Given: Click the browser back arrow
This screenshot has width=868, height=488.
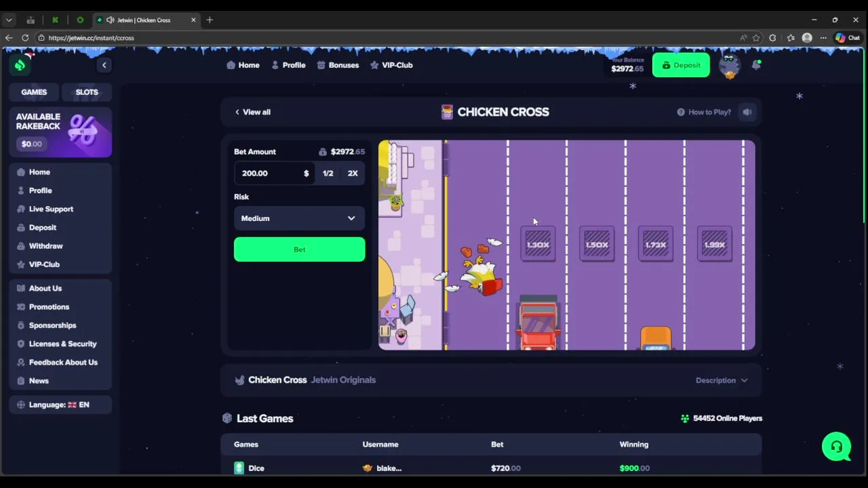Looking at the screenshot, I should pos(9,38).
